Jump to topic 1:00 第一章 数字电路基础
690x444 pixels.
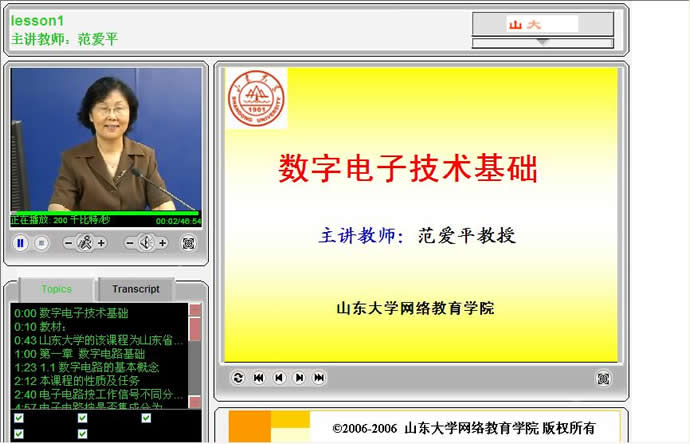point(79,354)
